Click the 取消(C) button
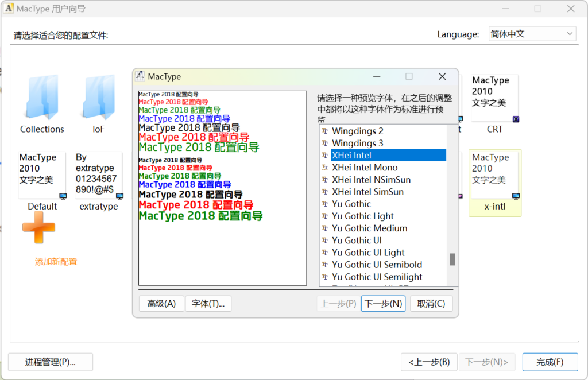The image size is (588, 380). click(431, 304)
